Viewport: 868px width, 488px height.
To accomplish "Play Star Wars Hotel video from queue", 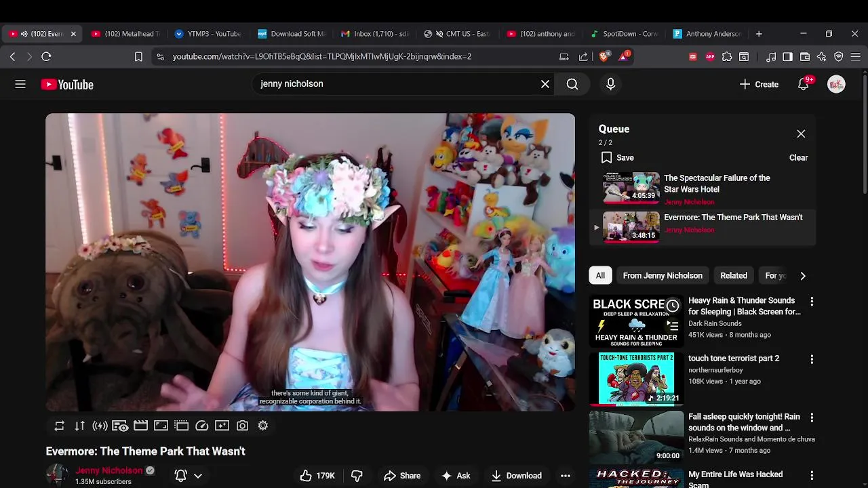I will 703,188.
